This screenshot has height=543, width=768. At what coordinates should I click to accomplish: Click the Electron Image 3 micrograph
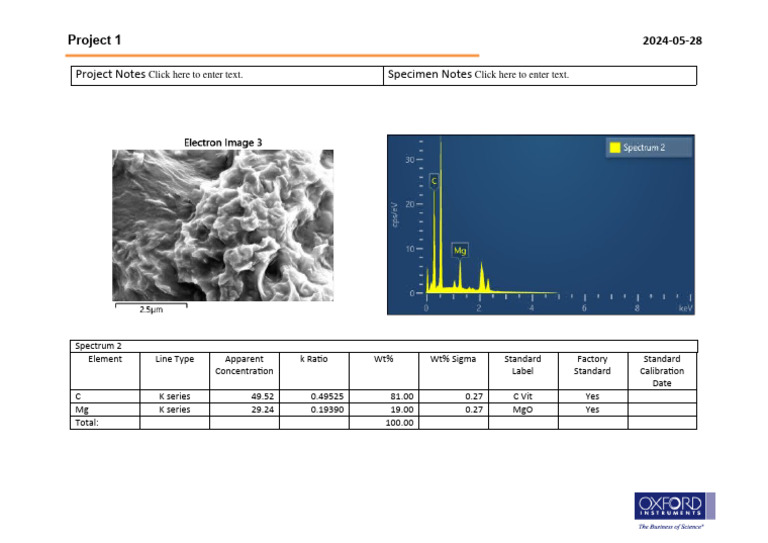point(223,225)
